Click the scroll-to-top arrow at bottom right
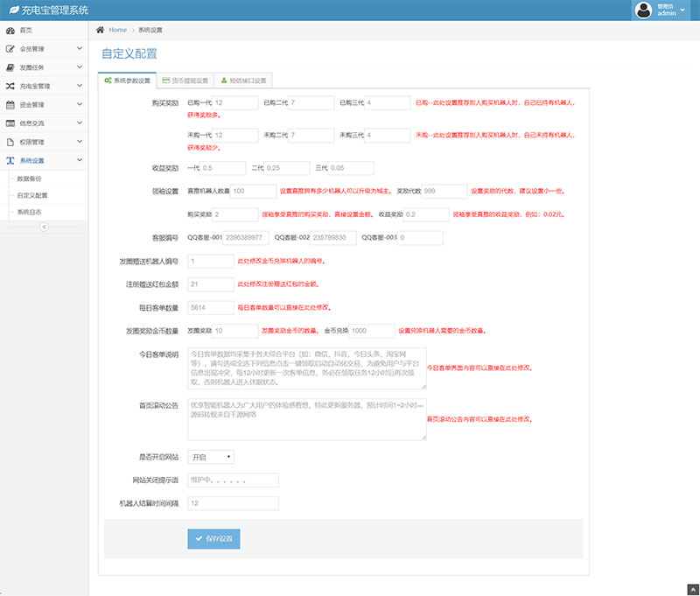The width and height of the screenshot is (700, 596). click(x=693, y=589)
